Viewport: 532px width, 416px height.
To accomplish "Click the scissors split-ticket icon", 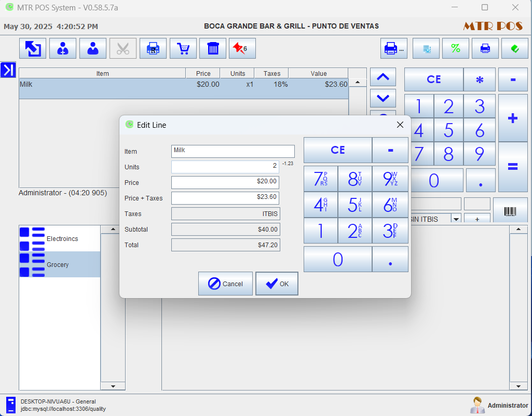I will tap(123, 49).
